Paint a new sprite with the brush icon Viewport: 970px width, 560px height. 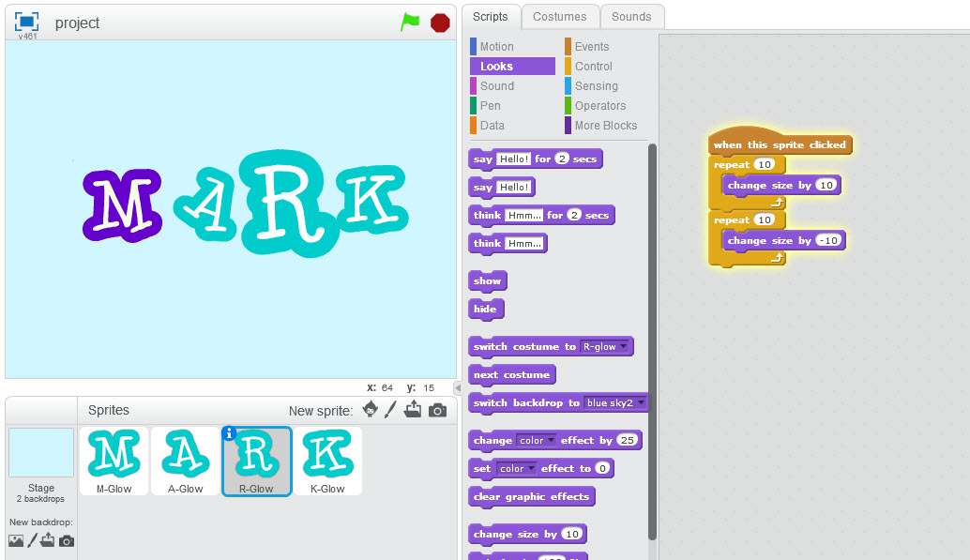[391, 410]
